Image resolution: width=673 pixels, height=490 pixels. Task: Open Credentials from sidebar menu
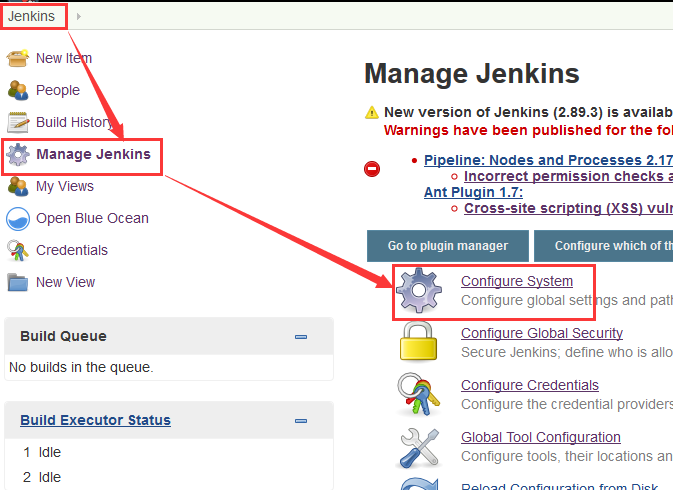point(72,250)
